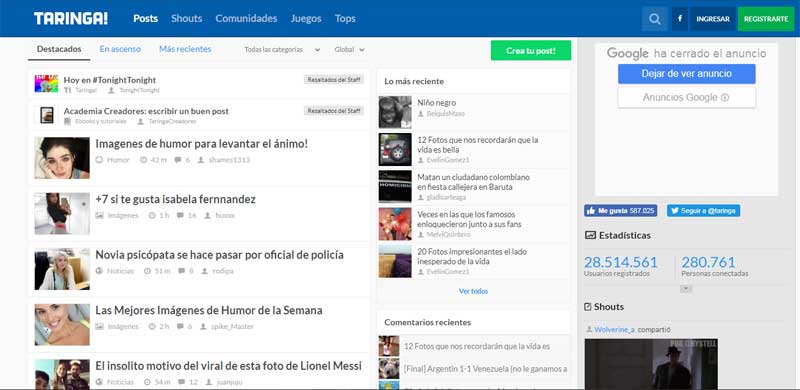Open the search magnifier icon
This screenshot has height=390, width=800.
tap(655, 19)
